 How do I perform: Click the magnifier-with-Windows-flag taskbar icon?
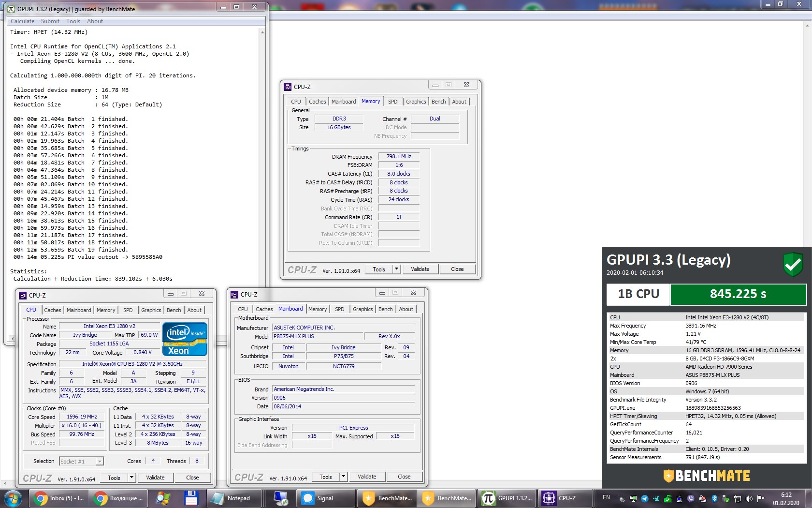pos(162,498)
